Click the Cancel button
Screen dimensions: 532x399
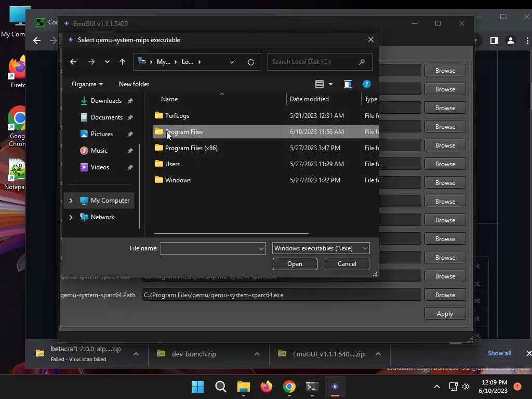click(x=347, y=264)
